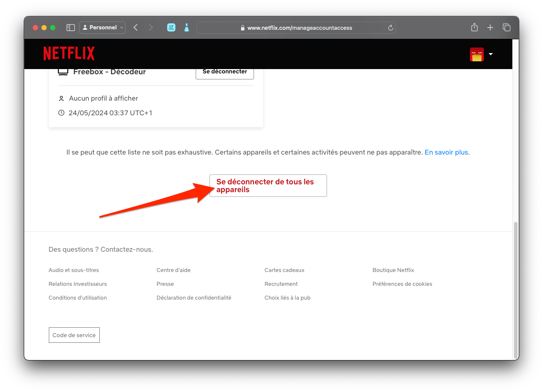Click the red profile avatar

477,54
